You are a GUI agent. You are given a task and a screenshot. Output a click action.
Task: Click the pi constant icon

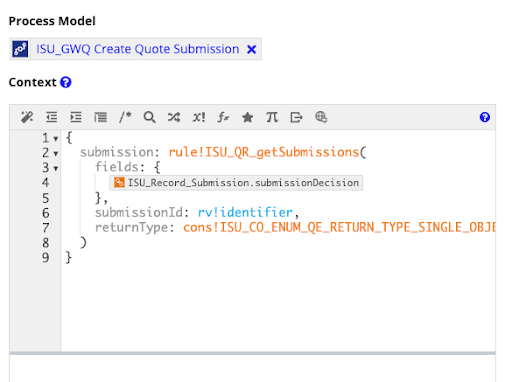pos(272,117)
